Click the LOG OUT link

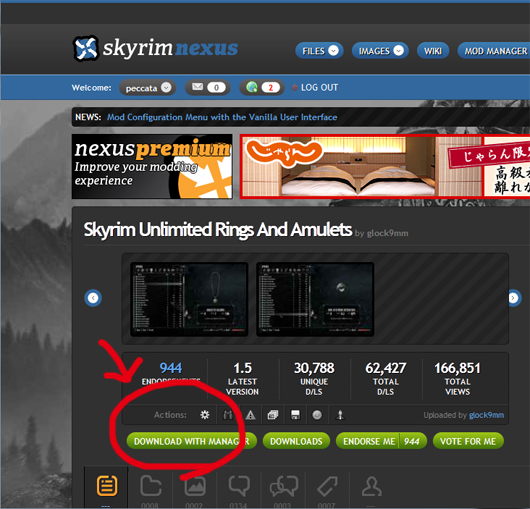click(315, 88)
